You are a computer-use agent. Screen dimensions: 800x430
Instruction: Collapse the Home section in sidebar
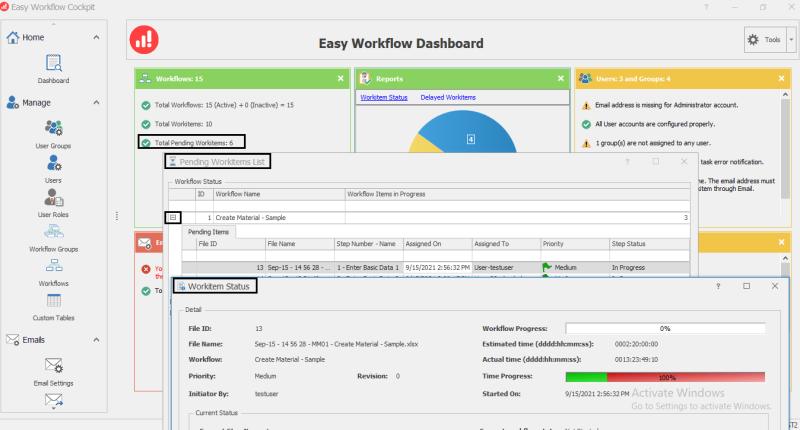pos(96,38)
